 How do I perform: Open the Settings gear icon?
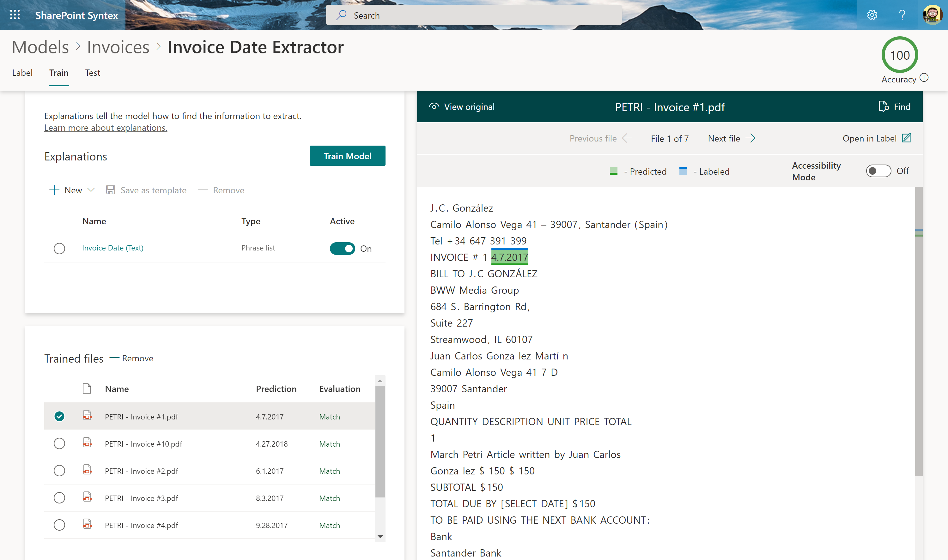[x=872, y=15]
